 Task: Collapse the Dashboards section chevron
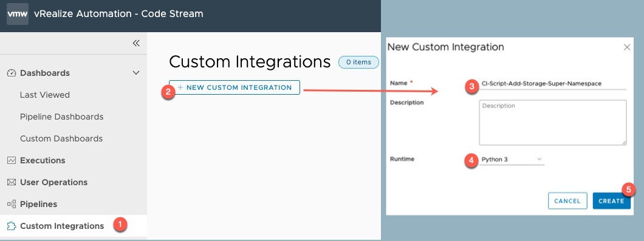click(x=136, y=73)
